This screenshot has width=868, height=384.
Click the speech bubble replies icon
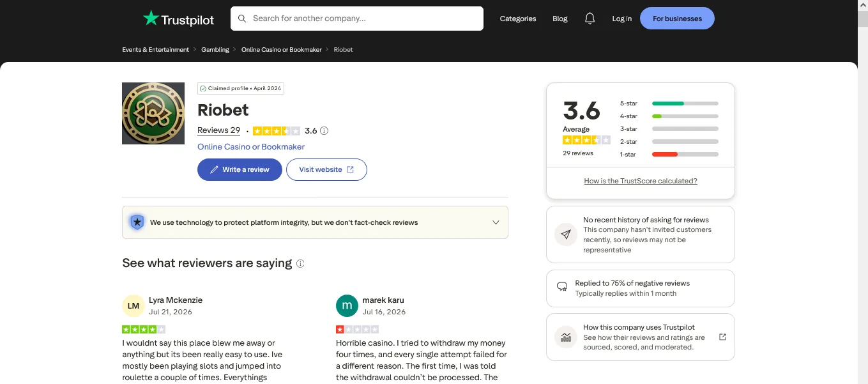(x=562, y=287)
